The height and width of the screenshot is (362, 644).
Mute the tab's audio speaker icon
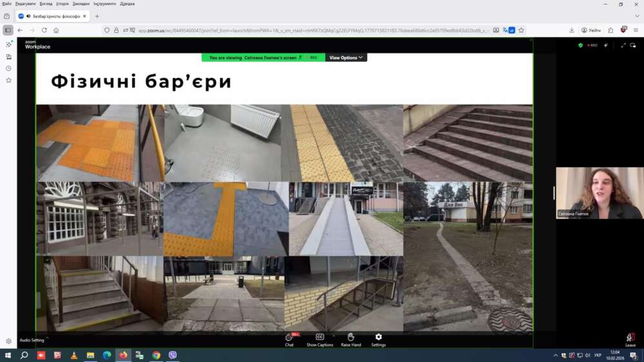28,16
